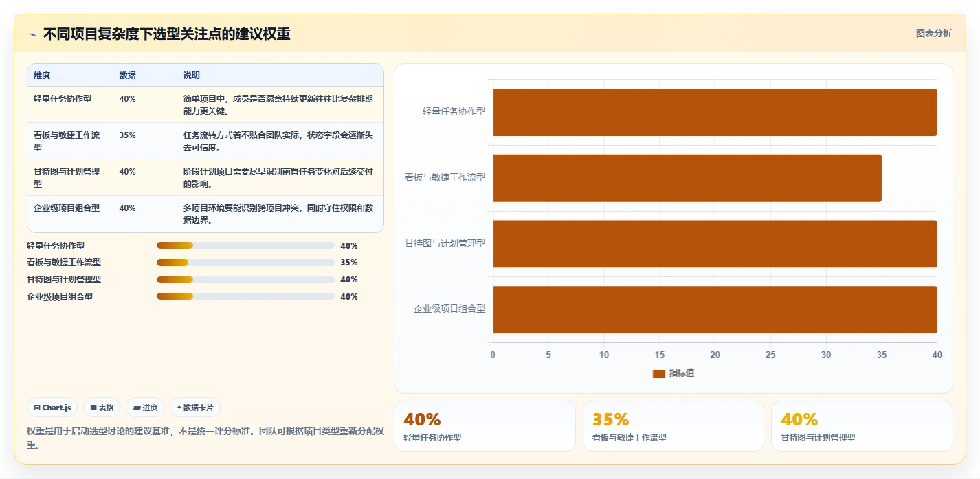
Task: Click the 看板与敏捷工作流型 label in the progress list
Action: click(64, 263)
